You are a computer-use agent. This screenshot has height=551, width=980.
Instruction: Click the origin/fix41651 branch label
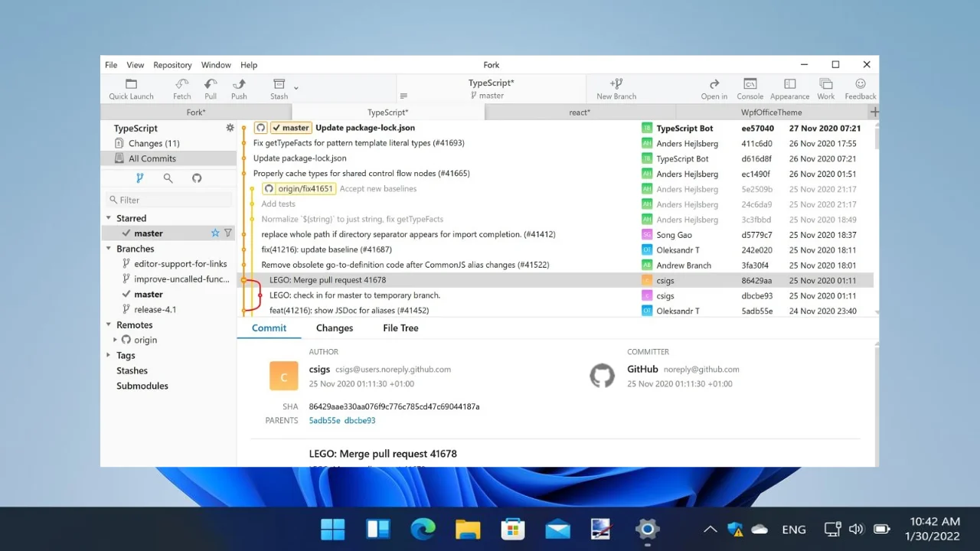[x=299, y=189]
